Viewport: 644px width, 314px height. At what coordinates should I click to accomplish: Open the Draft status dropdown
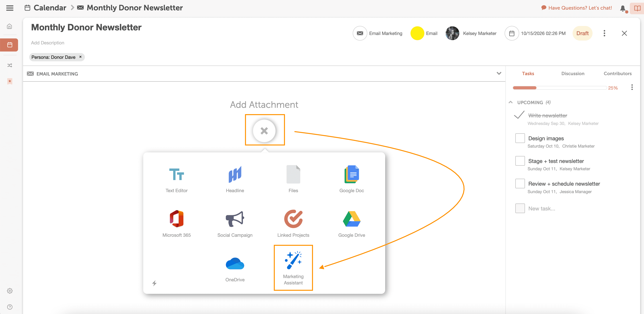[582, 33]
